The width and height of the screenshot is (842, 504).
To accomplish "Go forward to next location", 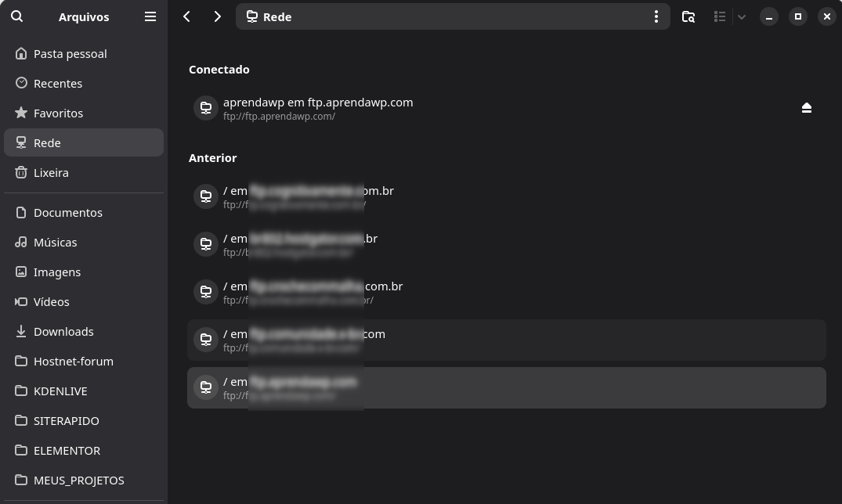I will 217,16.
